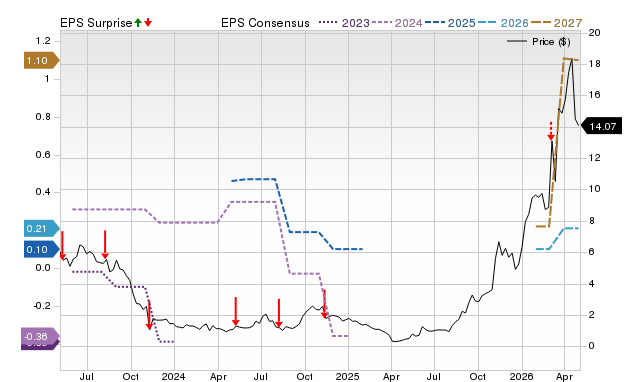The height and width of the screenshot is (382, 640).
Task: Click the 16 label on the price axis
Action: click(x=594, y=95)
